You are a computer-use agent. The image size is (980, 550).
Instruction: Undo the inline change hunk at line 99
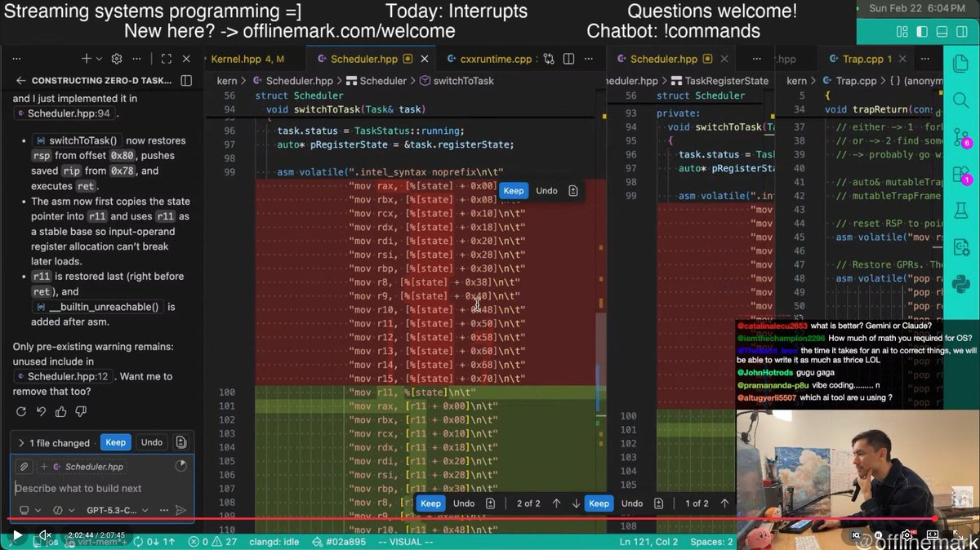coord(546,191)
